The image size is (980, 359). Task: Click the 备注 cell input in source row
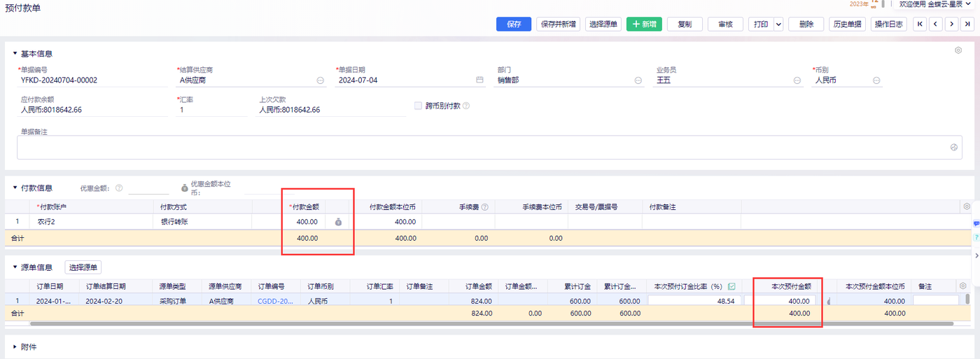click(936, 301)
